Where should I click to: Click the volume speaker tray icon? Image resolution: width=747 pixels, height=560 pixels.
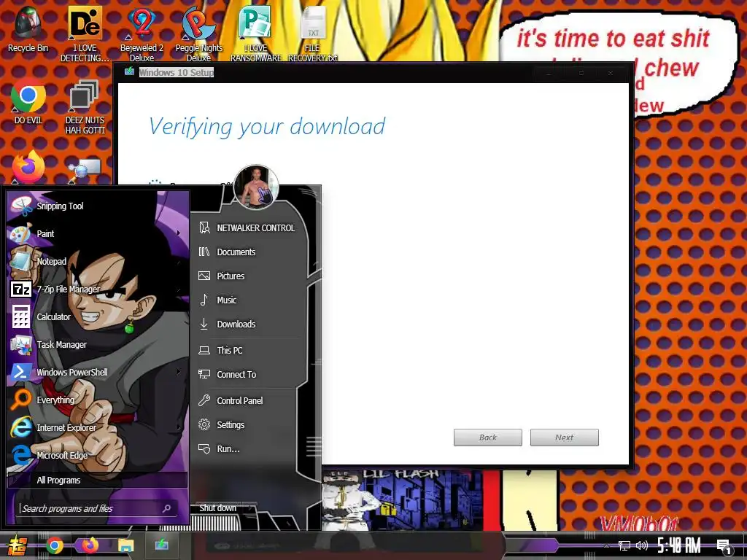point(642,545)
